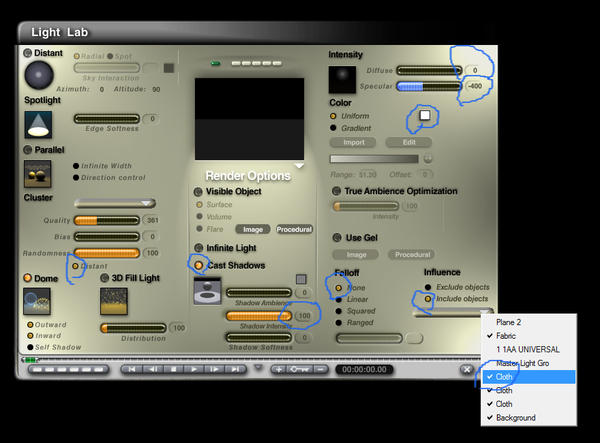Toggle Infinite Light option
600x443 pixels.
[x=199, y=248]
